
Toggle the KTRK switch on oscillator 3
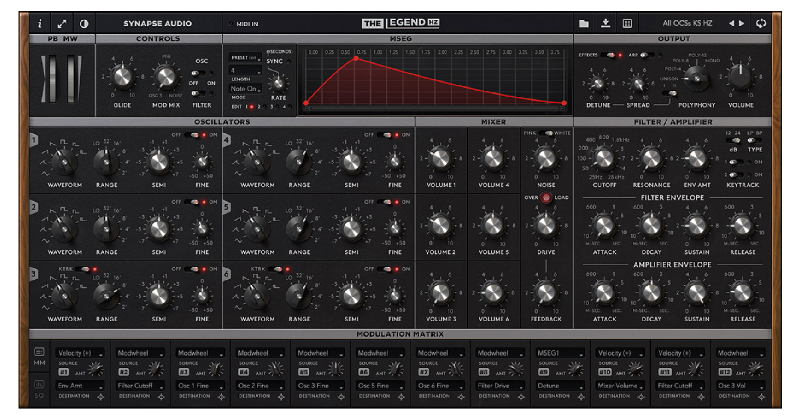(83, 269)
